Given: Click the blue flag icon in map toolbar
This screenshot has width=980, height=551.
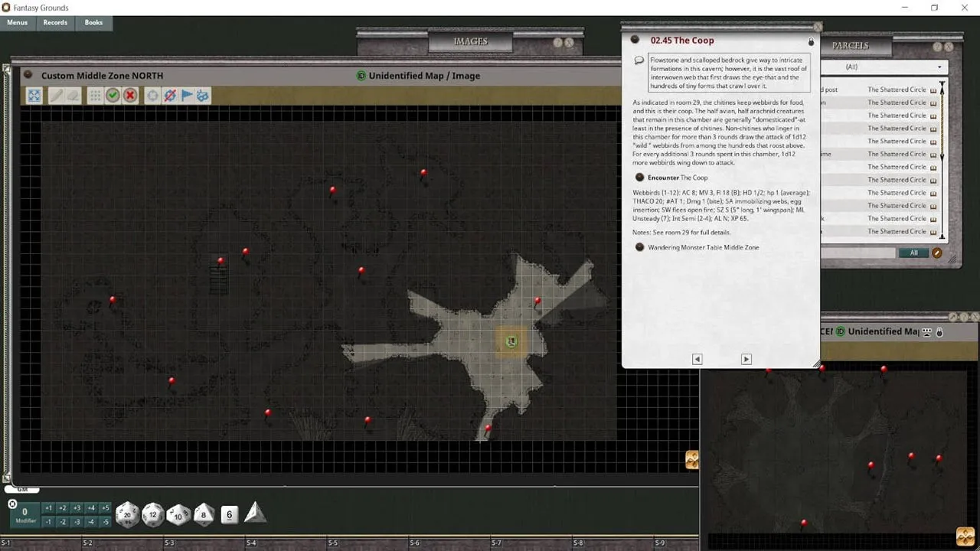Looking at the screenshot, I should pyautogui.click(x=187, y=95).
